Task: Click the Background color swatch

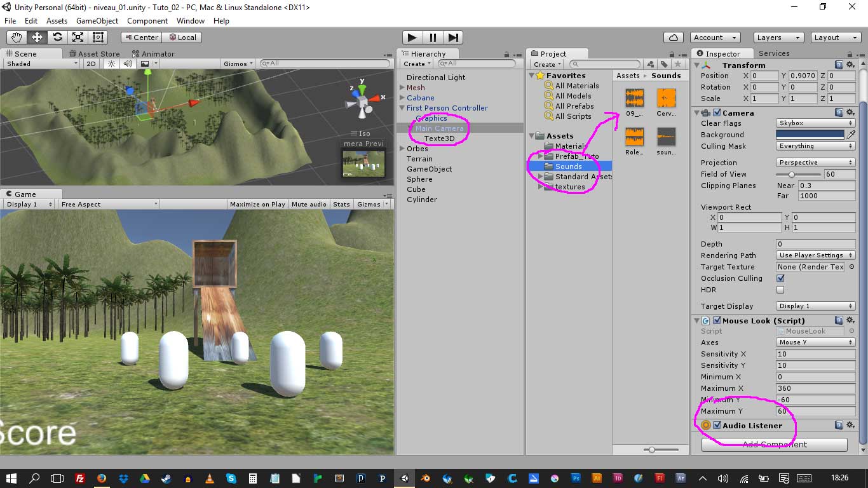Action: (810, 135)
